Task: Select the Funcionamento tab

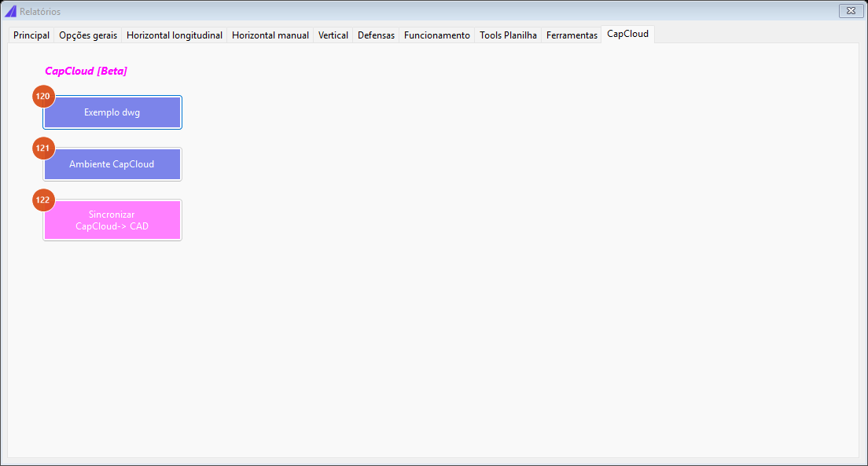Action: [437, 35]
